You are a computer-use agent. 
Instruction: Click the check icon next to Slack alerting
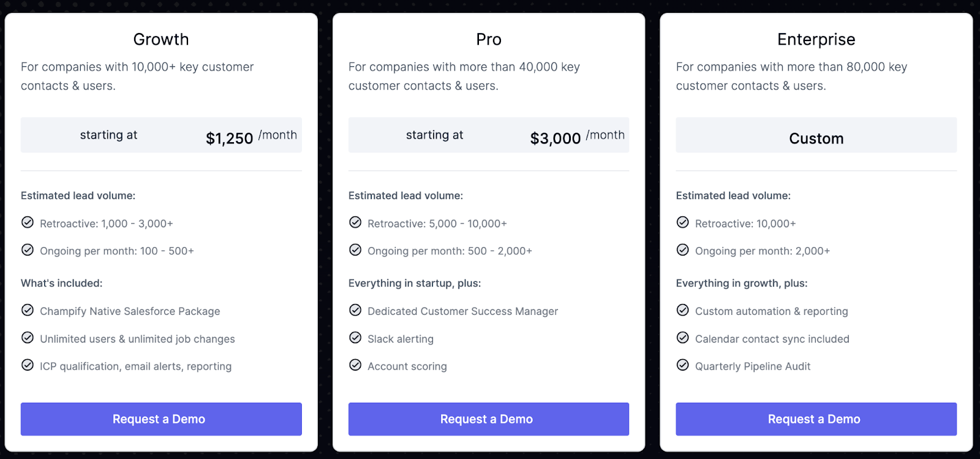point(355,338)
